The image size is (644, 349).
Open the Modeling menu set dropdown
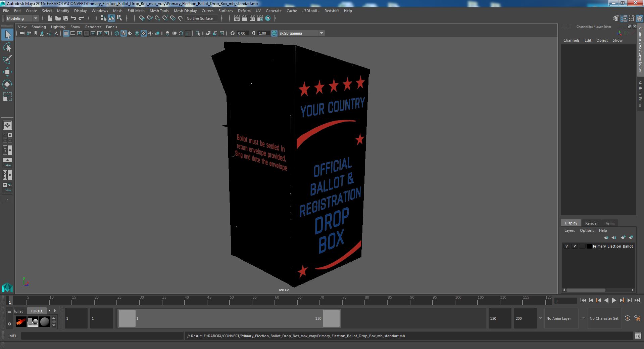pyautogui.click(x=22, y=18)
